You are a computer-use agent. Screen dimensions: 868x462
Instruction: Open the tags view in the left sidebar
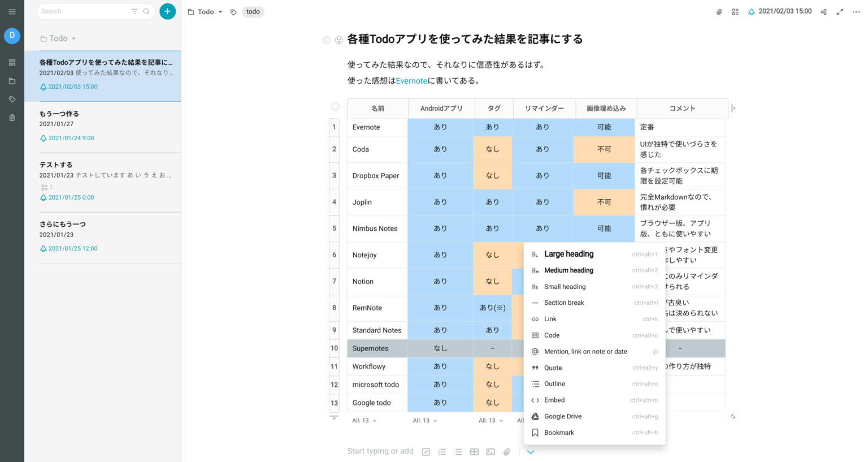click(x=12, y=98)
